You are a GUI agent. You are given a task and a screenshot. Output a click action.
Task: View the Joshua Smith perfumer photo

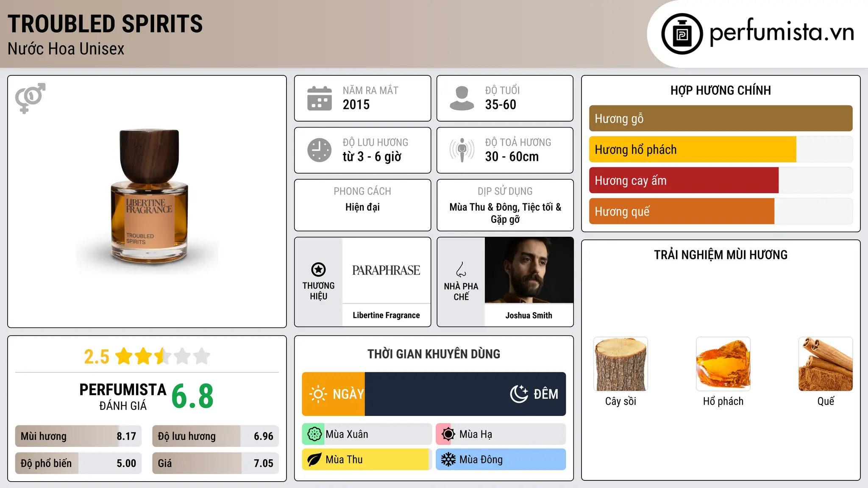529,270
